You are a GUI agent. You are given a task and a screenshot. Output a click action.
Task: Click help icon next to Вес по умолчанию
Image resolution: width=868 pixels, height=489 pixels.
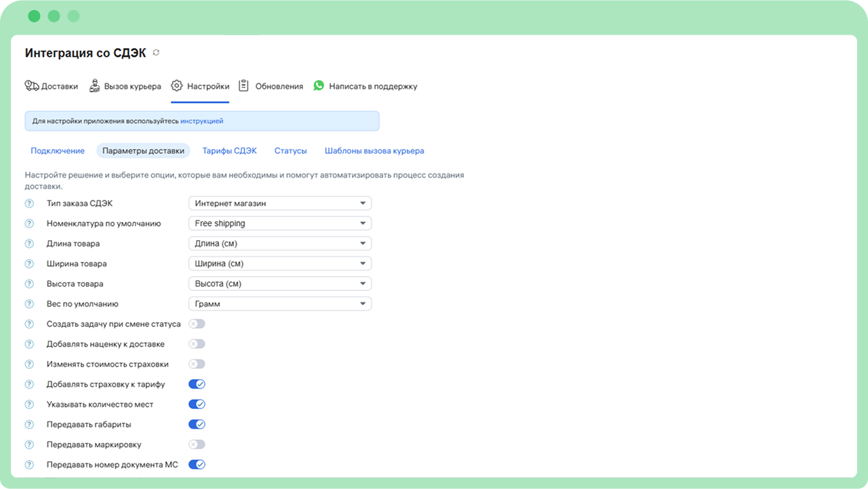(x=29, y=304)
